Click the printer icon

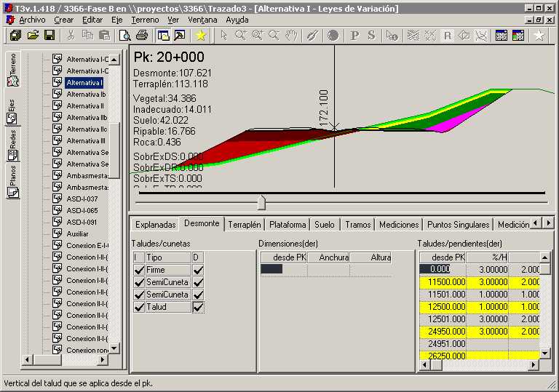point(141,35)
